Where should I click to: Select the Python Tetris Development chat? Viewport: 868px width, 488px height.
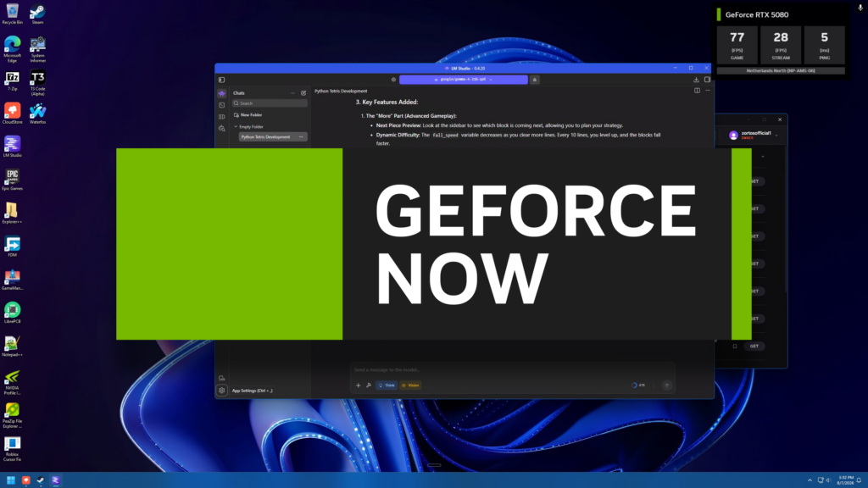(x=272, y=136)
